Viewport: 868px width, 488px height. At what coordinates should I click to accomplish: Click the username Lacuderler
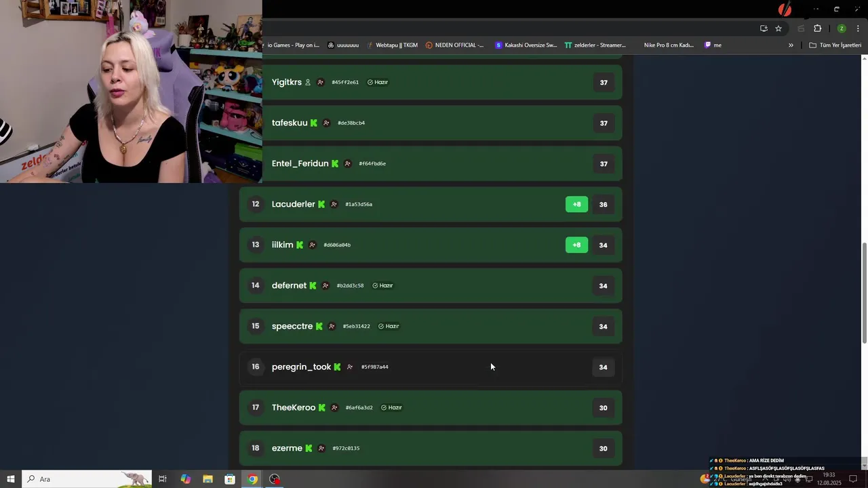pos(294,204)
